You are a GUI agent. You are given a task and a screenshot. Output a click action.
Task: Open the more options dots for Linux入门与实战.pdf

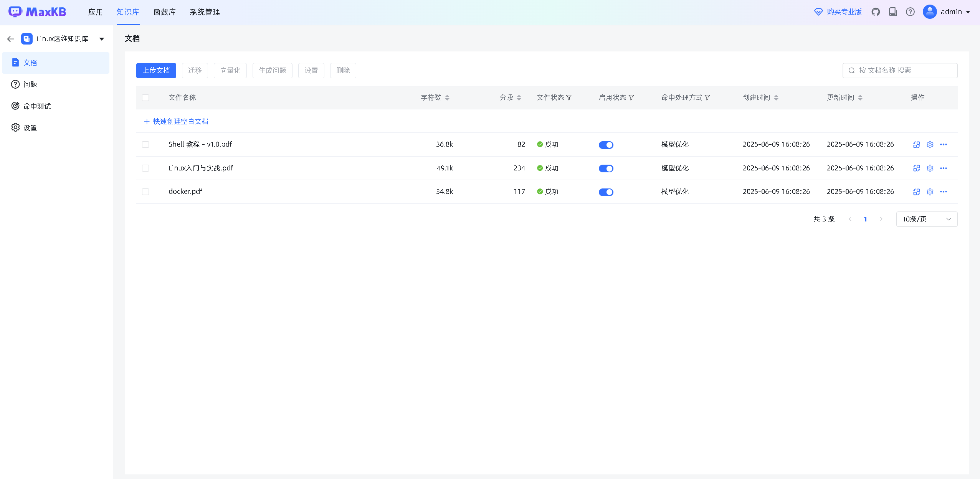click(x=943, y=168)
